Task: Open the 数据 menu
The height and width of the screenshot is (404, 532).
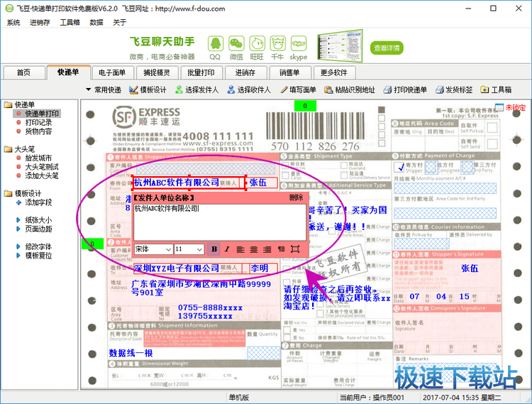Action: [96, 23]
